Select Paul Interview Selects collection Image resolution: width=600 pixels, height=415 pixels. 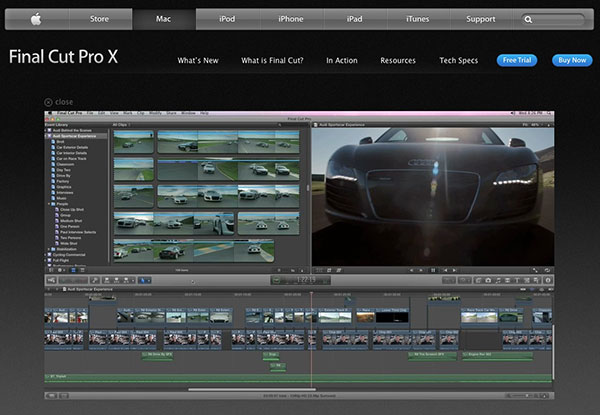[78, 232]
